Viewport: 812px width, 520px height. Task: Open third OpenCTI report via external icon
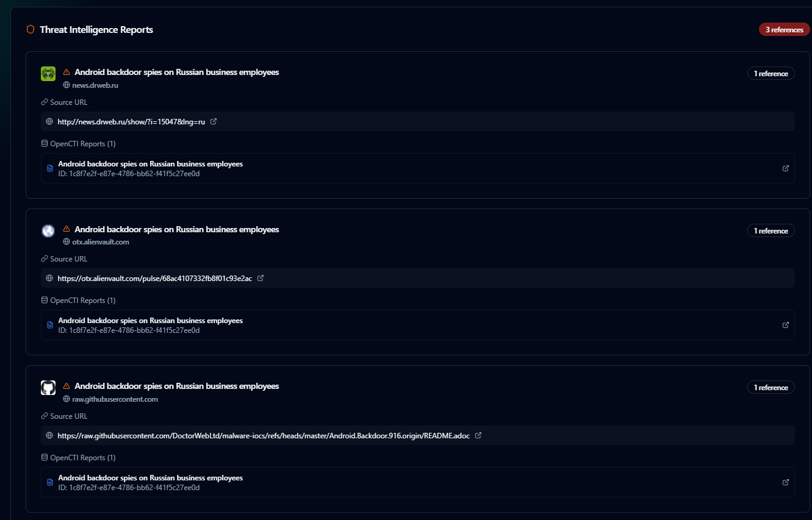coord(786,482)
